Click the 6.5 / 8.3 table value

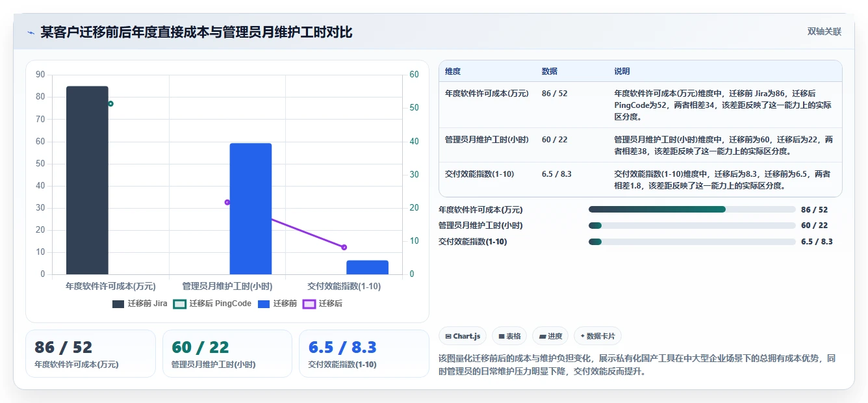557,174
